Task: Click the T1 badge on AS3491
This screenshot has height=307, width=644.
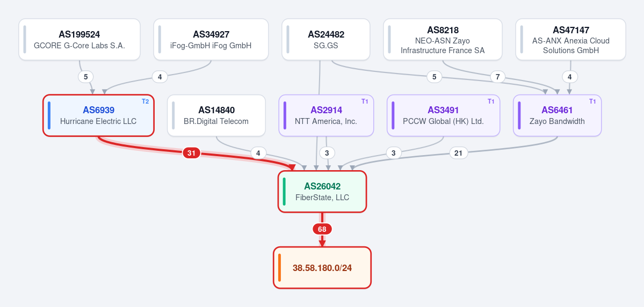Action: pos(491,101)
